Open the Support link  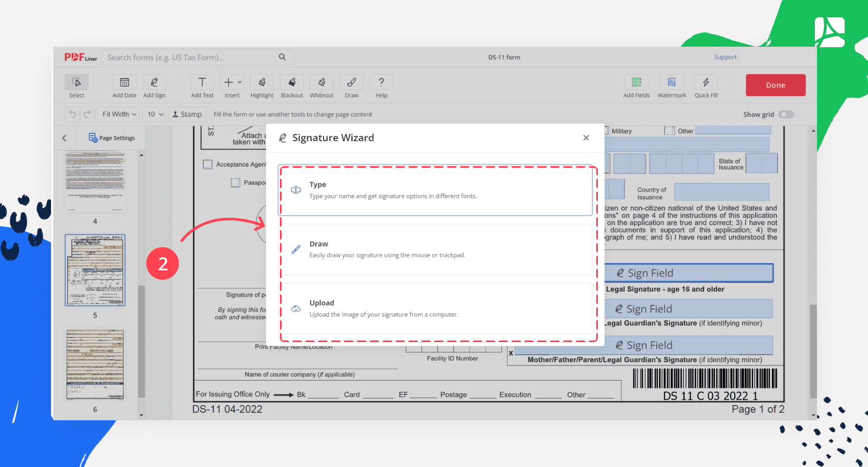coord(725,57)
